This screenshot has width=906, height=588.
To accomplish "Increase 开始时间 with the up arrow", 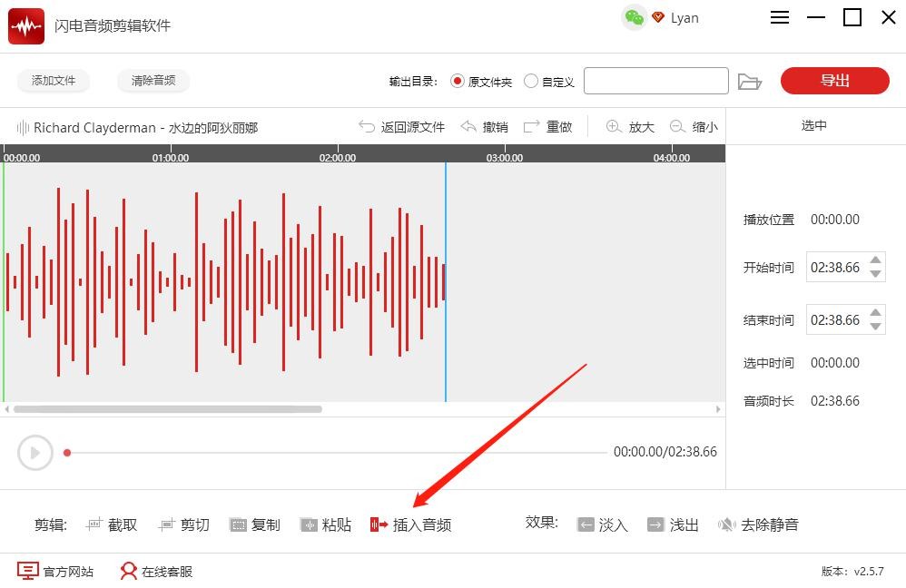I will (x=875, y=260).
